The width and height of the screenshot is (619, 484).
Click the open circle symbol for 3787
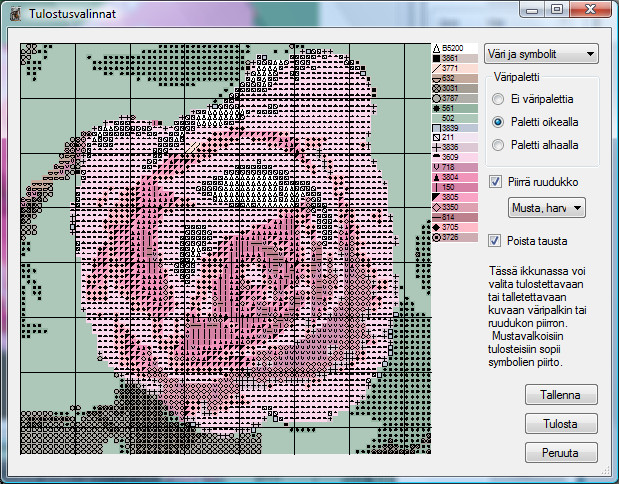pos(436,98)
